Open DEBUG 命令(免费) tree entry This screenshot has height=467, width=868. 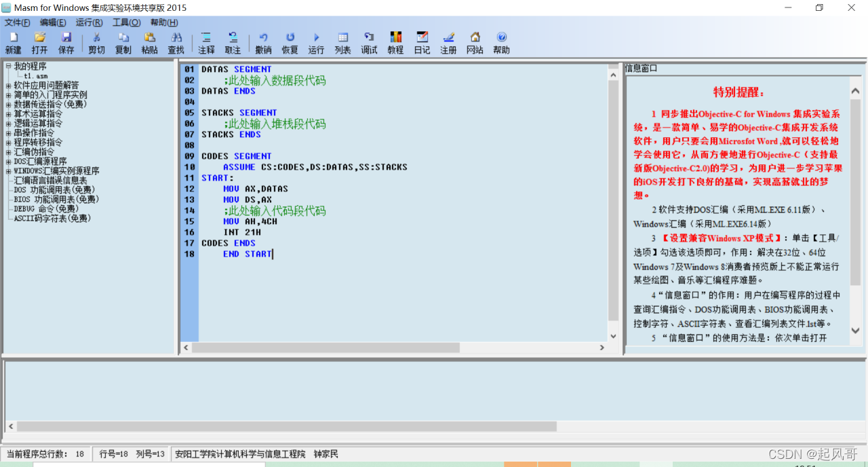point(47,209)
